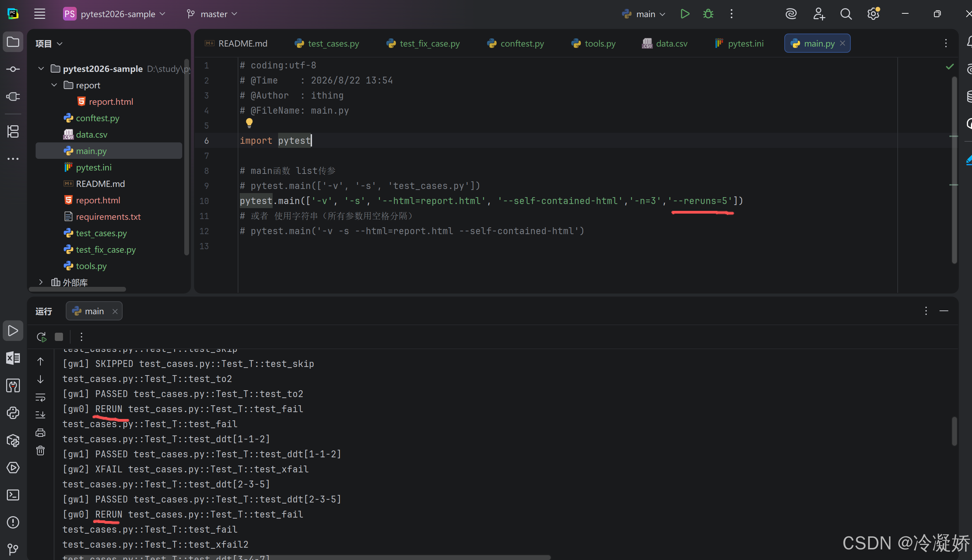Clear all console output trash icon

[40, 450]
